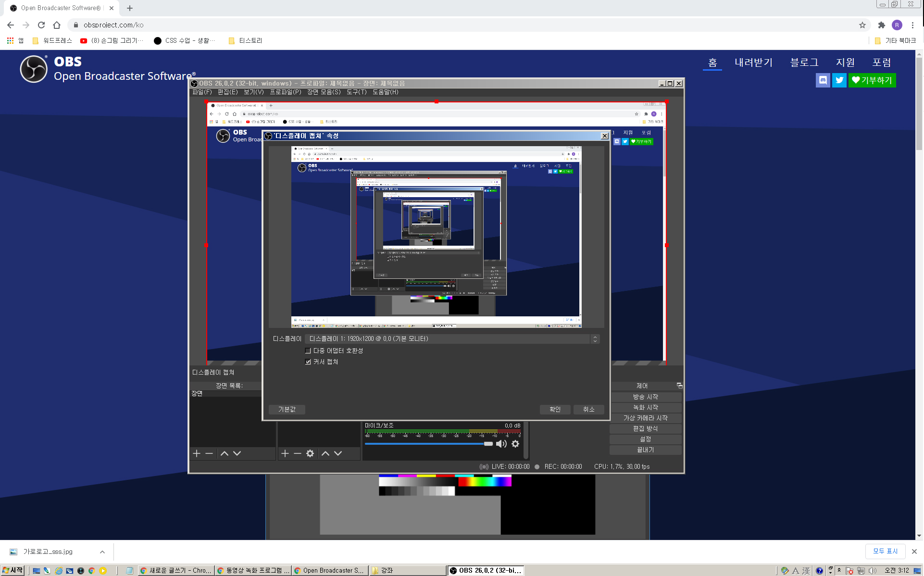Open the Twitter icon link
Viewport: 924px width, 576px height.
point(839,80)
